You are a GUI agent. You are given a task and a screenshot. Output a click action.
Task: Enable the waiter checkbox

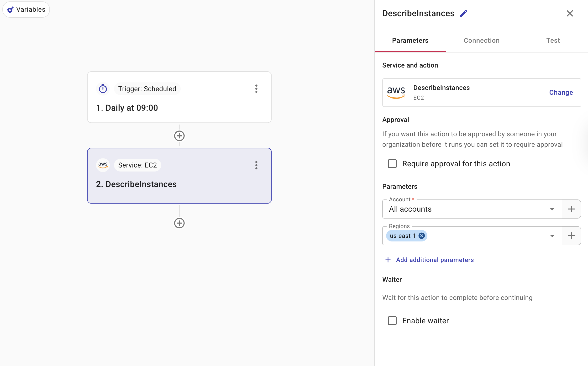click(392, 320)
